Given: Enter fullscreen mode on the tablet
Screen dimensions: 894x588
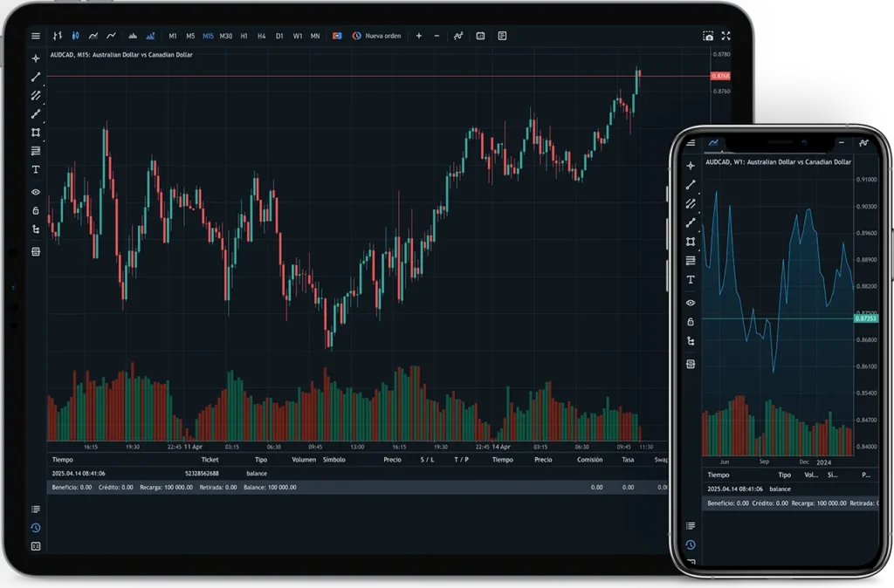Looking at the screenshot, I should (x=726, y=36).
